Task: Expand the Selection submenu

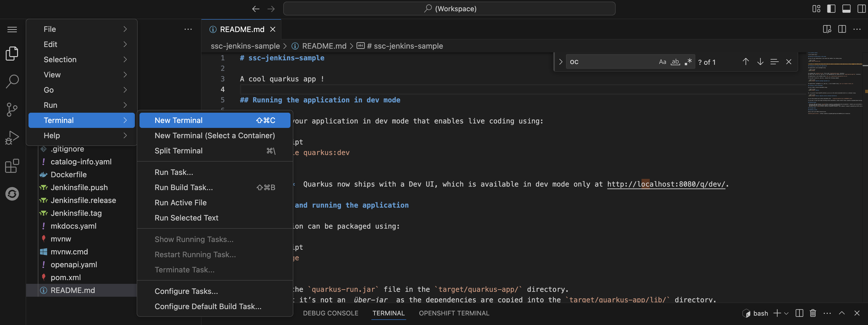Action: coord(81,59)
